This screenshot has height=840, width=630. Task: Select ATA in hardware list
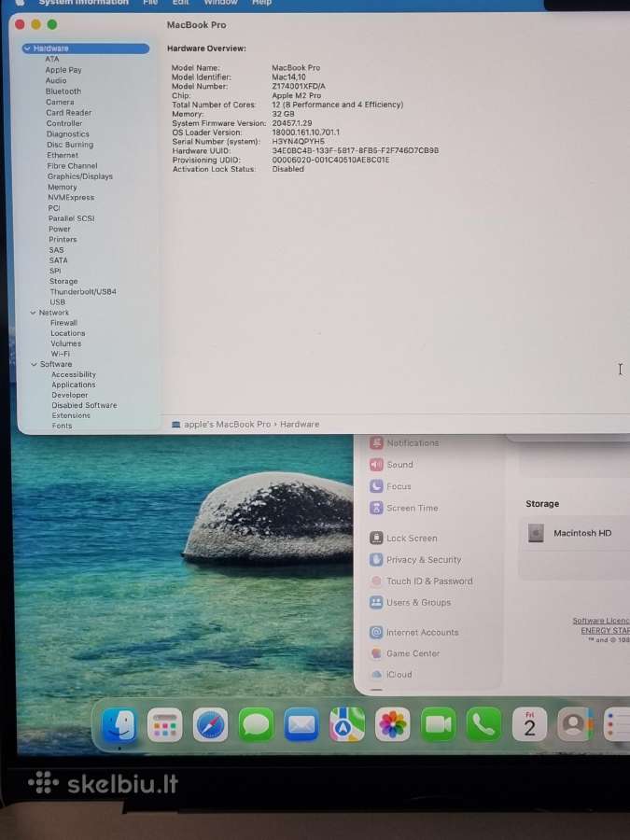(52, 59)
